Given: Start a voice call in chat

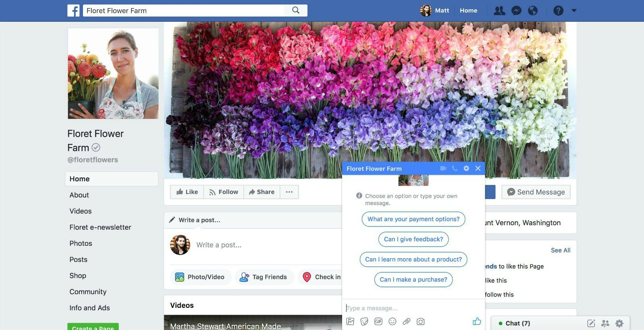Looking at the screenshot, I should [x=454, y=168].
